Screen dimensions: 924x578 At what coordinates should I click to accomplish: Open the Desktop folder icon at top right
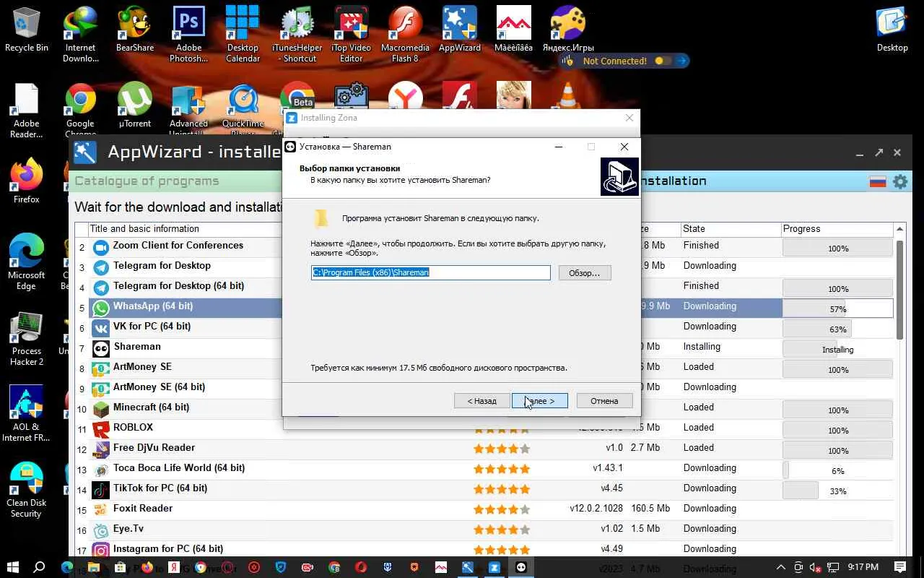click(892, 29)
